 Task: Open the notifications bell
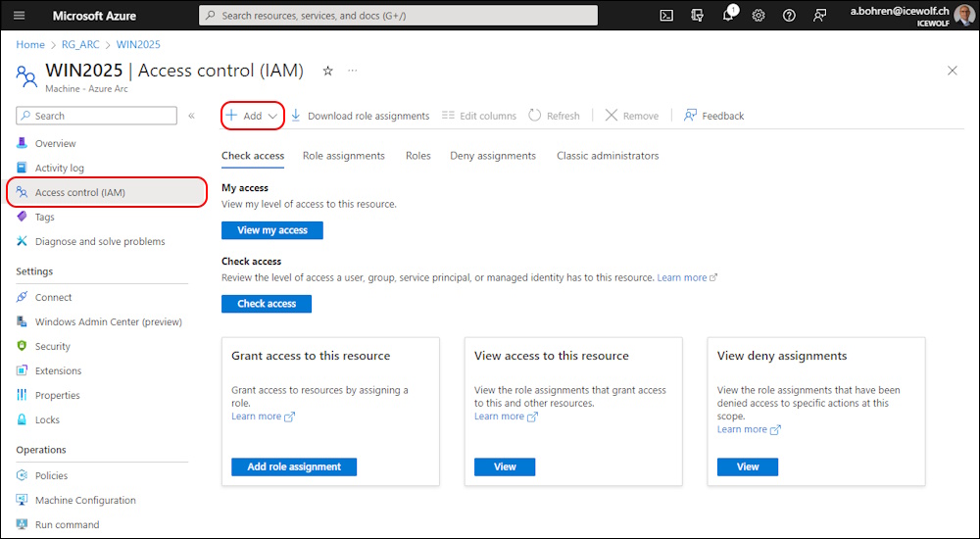[x=728, y=15]
